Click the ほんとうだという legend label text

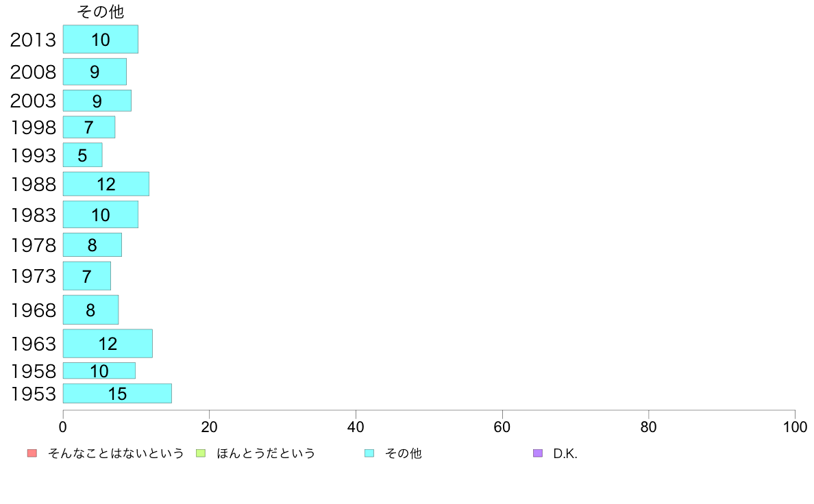coord(266,453)
